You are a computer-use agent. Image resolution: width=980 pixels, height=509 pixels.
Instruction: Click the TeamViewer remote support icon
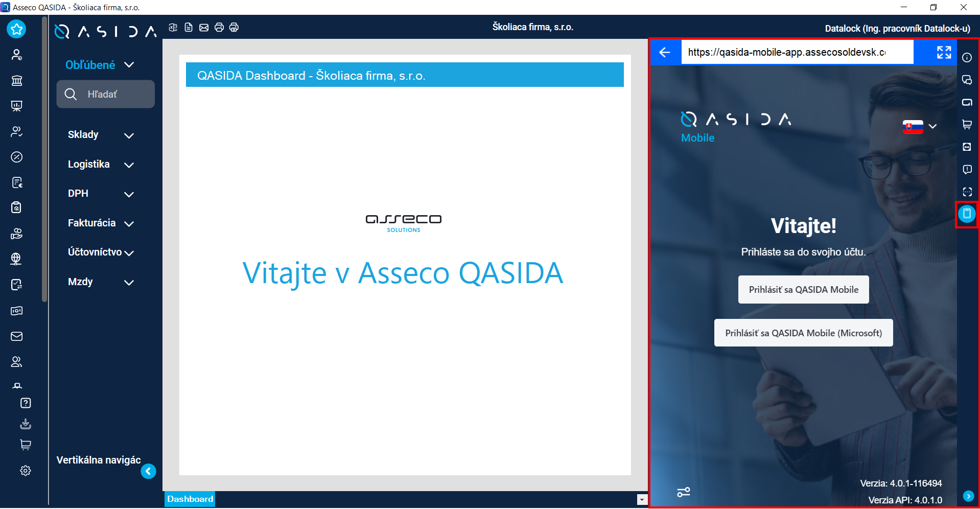pos(967,147)
